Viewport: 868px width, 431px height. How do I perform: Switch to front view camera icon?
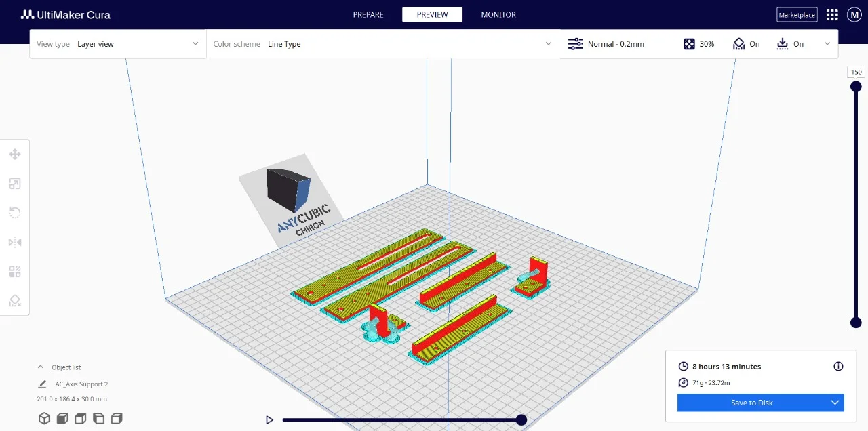coord(62,418)
